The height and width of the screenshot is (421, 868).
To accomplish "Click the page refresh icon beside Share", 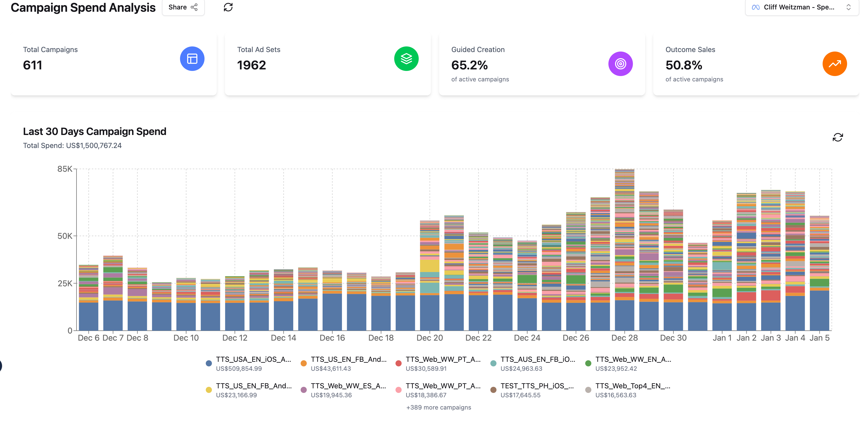I will (228, 7).
